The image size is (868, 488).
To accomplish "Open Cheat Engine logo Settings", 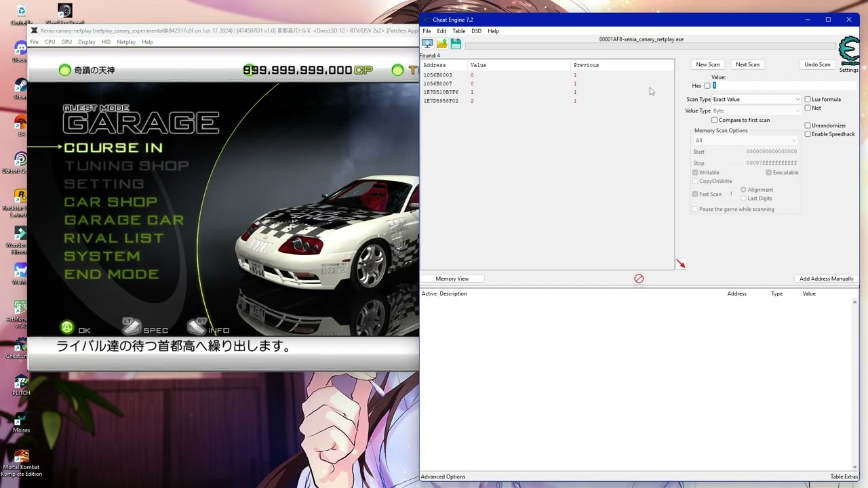I will (848, 55).
